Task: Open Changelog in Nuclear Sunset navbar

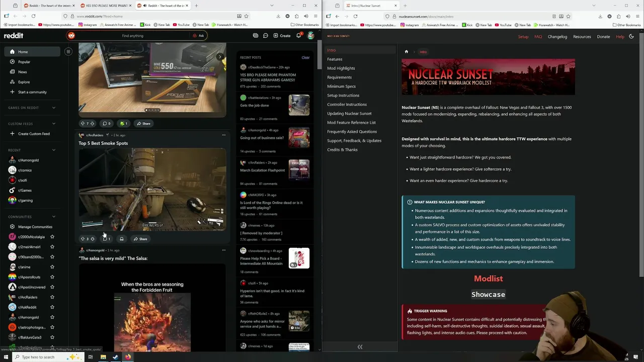Action: pos(557,37)
